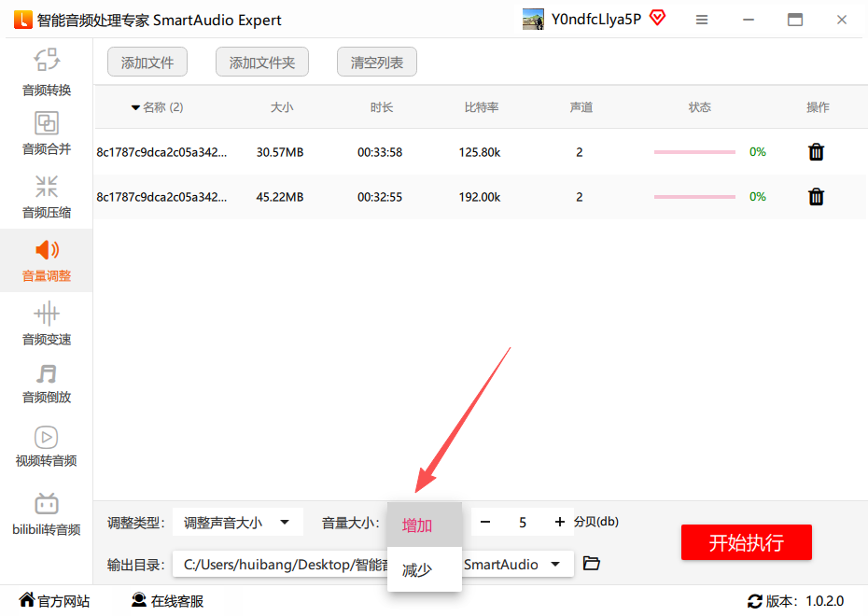Click the 添加文件 button

[x=147, y=63]
